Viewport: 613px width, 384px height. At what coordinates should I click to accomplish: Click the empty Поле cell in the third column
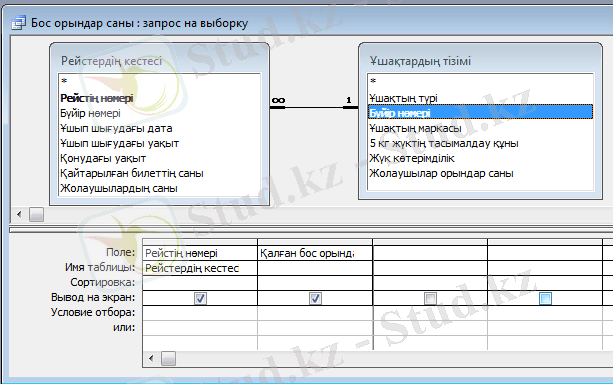click(x=430, y=253)
